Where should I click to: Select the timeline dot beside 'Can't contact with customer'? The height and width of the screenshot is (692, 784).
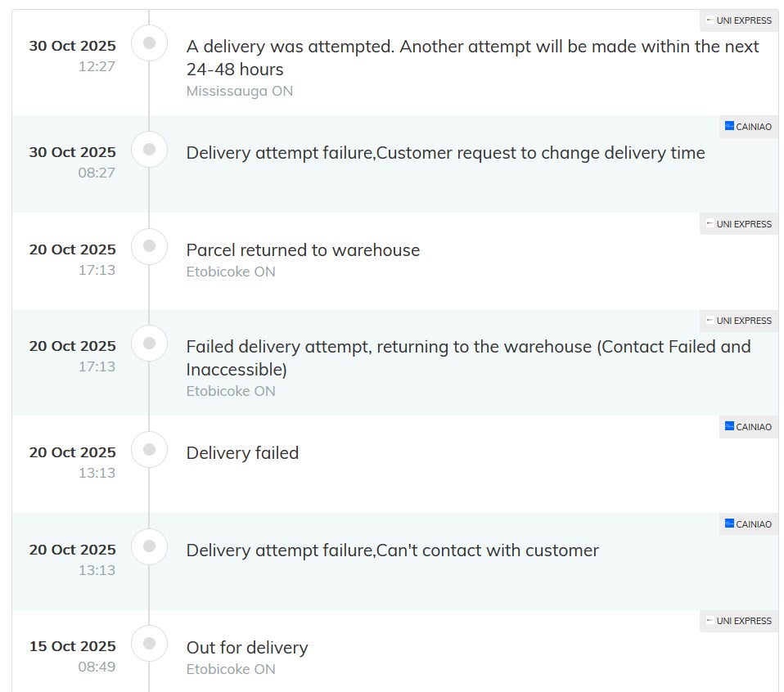point(149,546)
